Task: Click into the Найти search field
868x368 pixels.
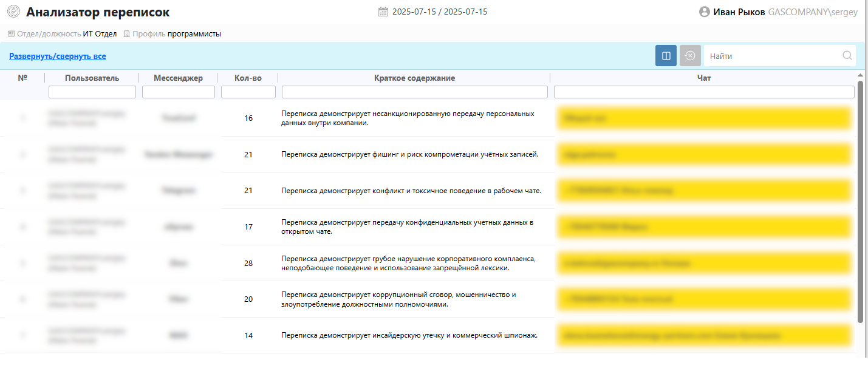Action: pos(771,56)
